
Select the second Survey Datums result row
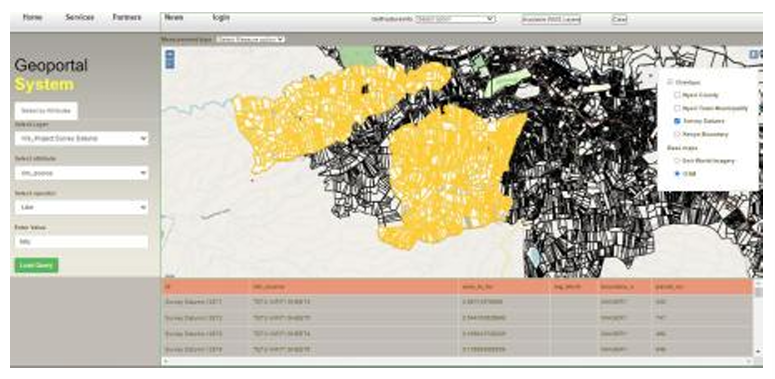click(457, 318)
